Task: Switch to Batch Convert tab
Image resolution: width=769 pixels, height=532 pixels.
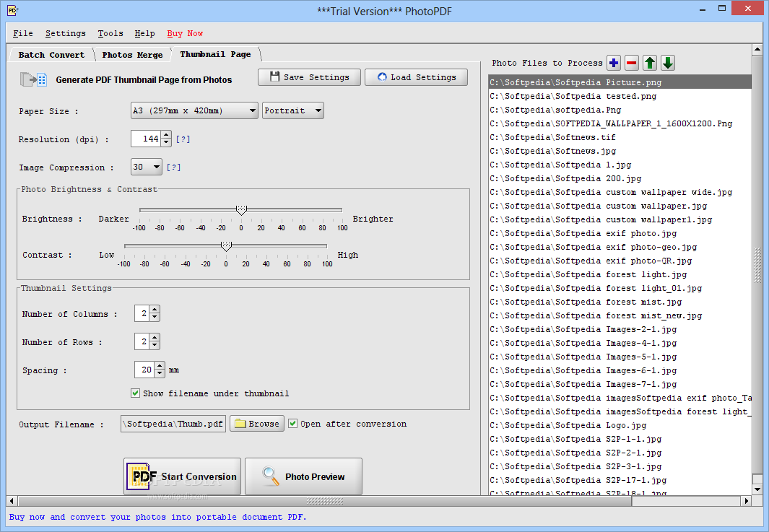Action: click(x=51, y=55)
